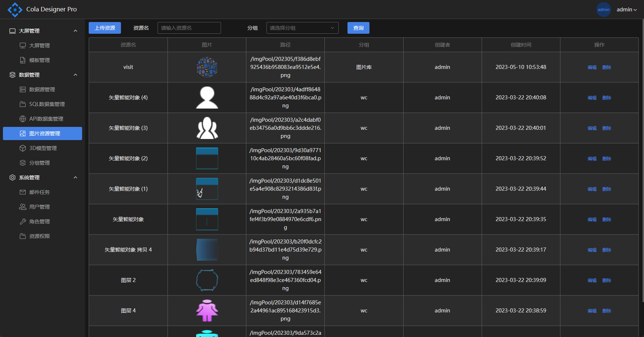The image size is (644, 337).
Task: Open 分组管理 in the sidebar
Action: pos(40,163)
